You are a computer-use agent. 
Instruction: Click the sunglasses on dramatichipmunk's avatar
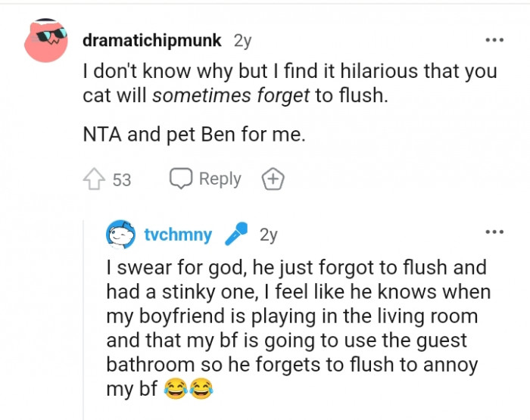(51, 35)
